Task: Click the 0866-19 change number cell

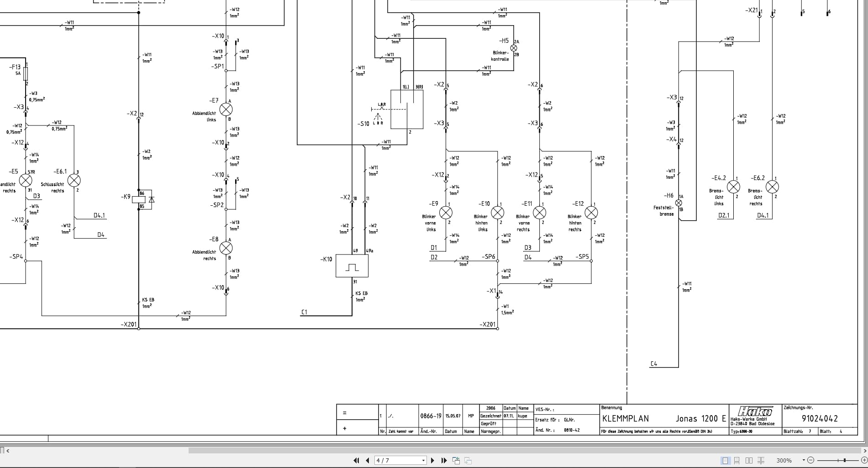Action: [431, 416]
